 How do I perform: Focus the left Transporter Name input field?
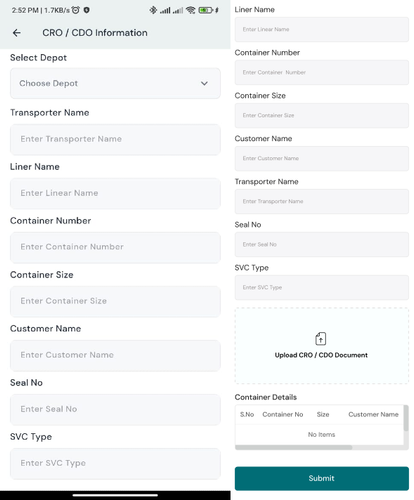[x=115, y=139]
